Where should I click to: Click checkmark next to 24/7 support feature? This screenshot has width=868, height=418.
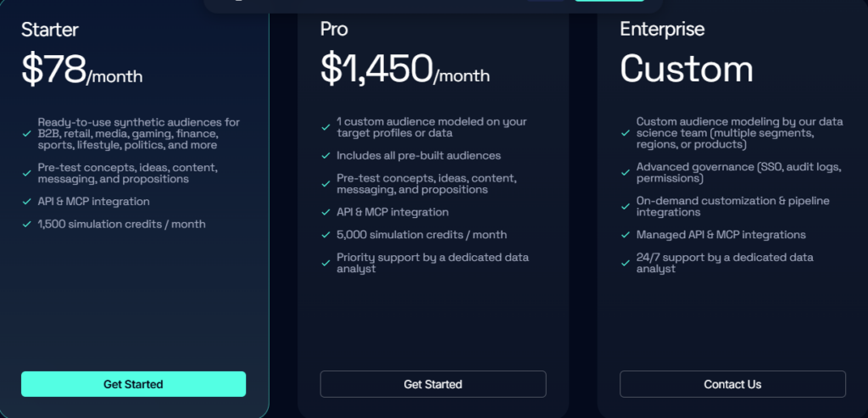pyautogui.click(x=626, y=263)
